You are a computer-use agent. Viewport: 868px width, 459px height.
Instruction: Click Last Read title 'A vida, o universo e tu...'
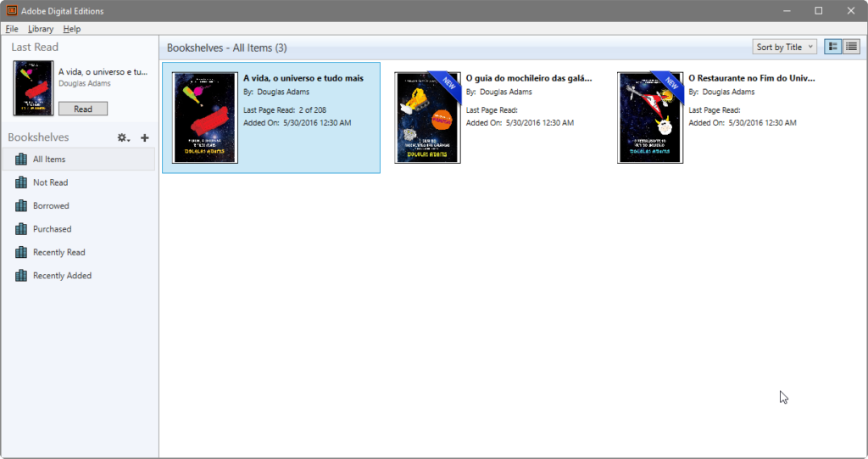[x=103, y=71]
